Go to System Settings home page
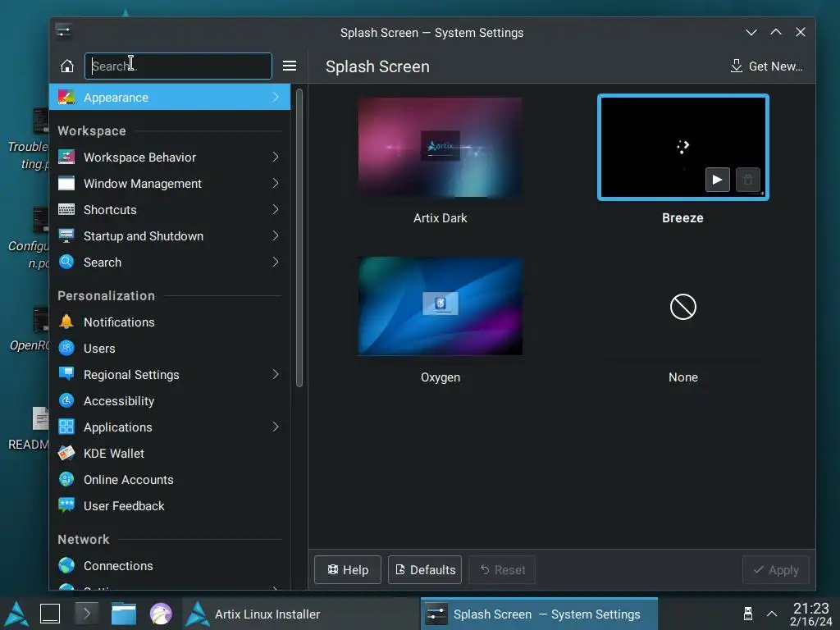The width and height of the screenshot is (840, 630). coord(67,66)
